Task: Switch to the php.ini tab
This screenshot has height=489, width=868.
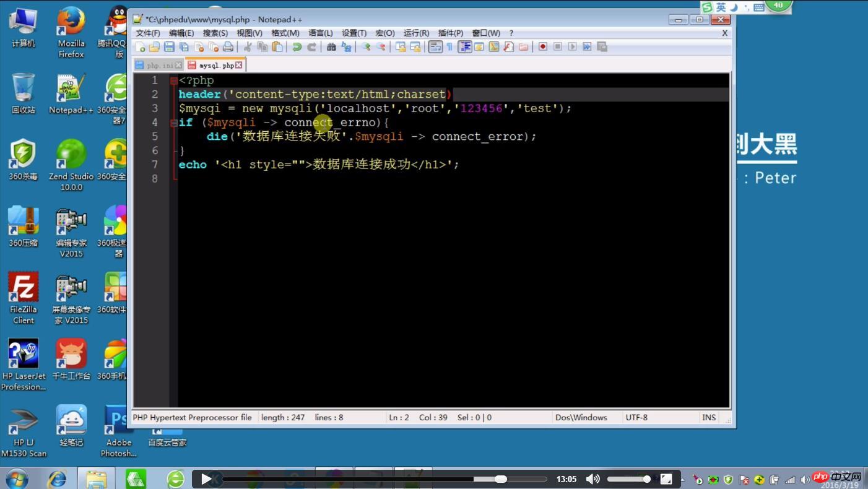Action: tap(160, 65)
